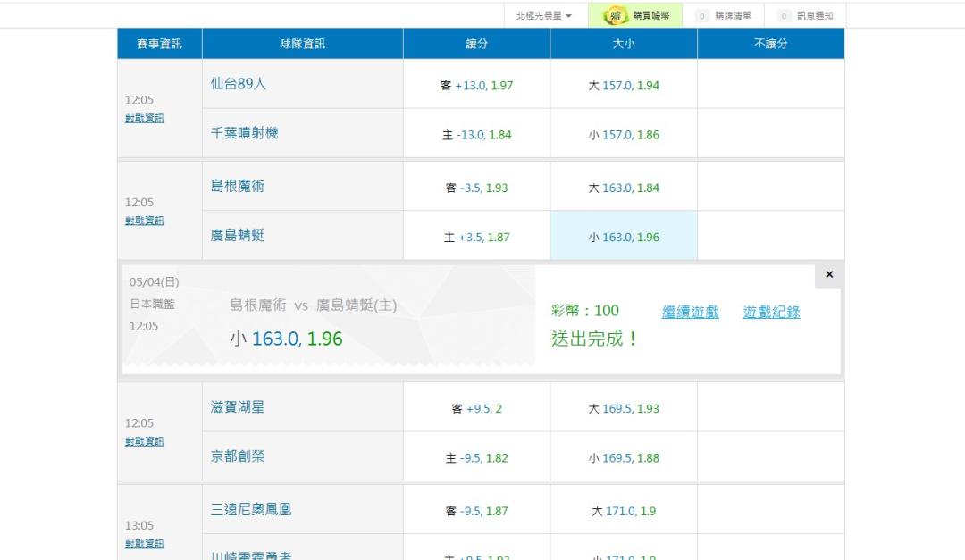Click the 大小 column header

tap(624, 44)
